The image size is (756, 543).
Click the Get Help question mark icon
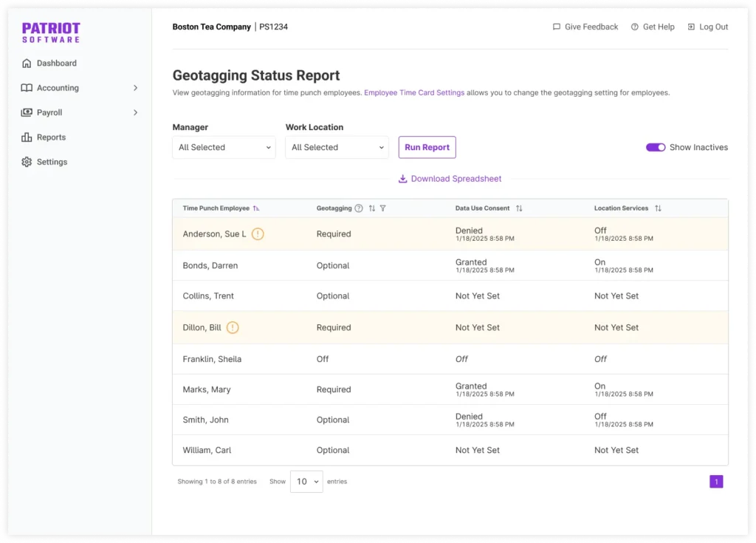tap(634, 27)
